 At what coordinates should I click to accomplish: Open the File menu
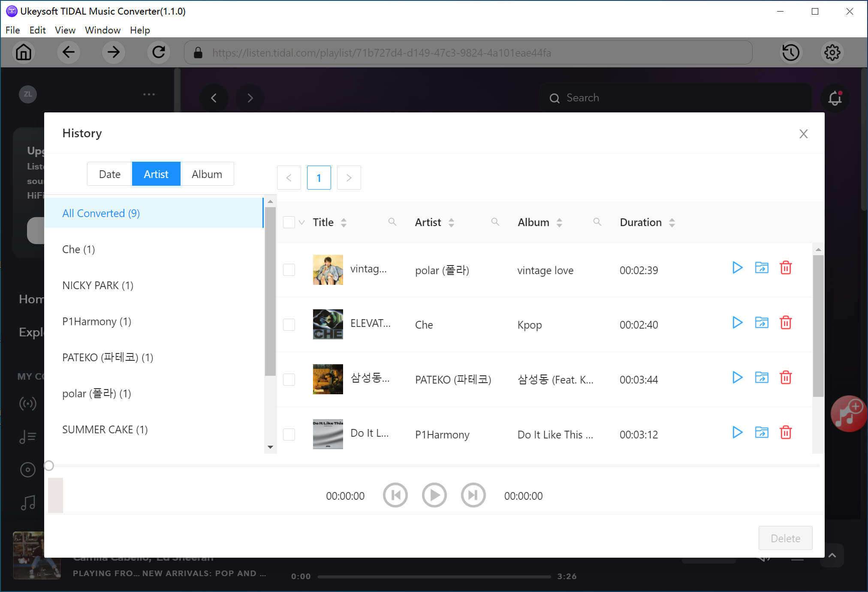click(x=13, y=30)
